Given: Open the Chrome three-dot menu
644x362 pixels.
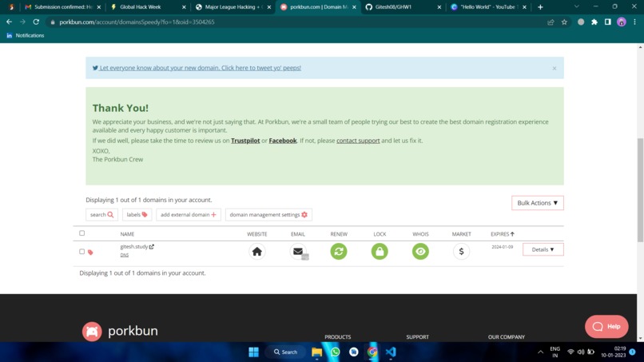Looking at the screenshot, I should coord(634,22).
